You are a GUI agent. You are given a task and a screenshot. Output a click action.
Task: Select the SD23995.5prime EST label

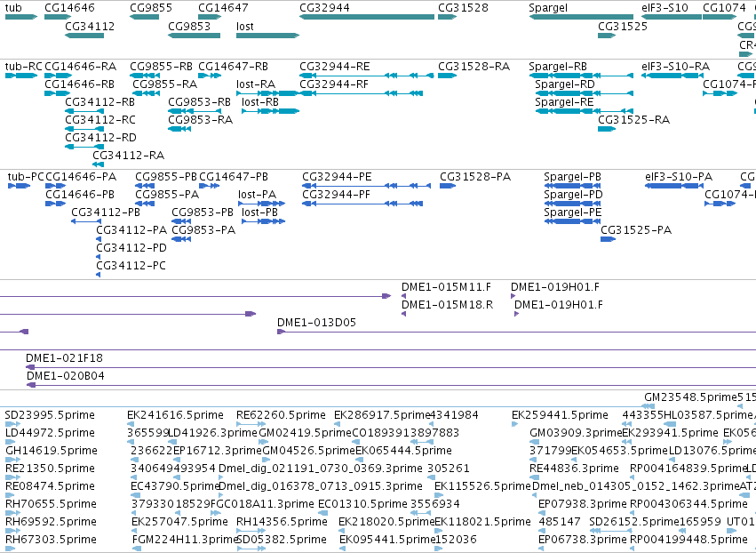pos(50,415)
